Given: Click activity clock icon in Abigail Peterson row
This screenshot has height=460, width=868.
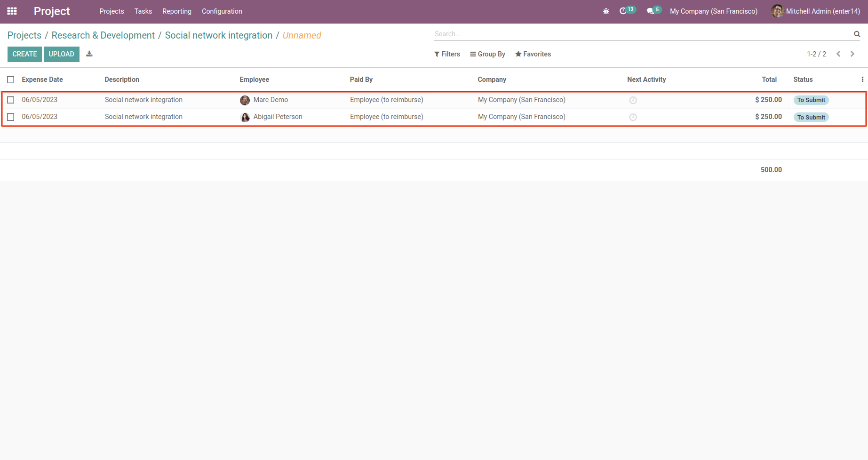Looking at the screenshot, I should click(633, 117).
